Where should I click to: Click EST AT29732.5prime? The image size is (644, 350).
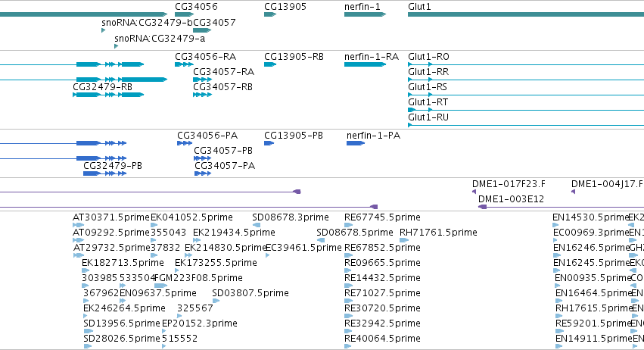[x=112, y=248]
